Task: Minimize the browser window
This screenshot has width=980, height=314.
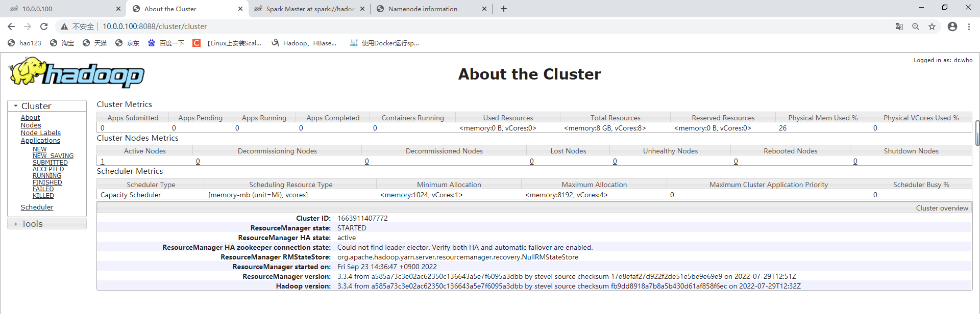Action: tap(921, 8)
